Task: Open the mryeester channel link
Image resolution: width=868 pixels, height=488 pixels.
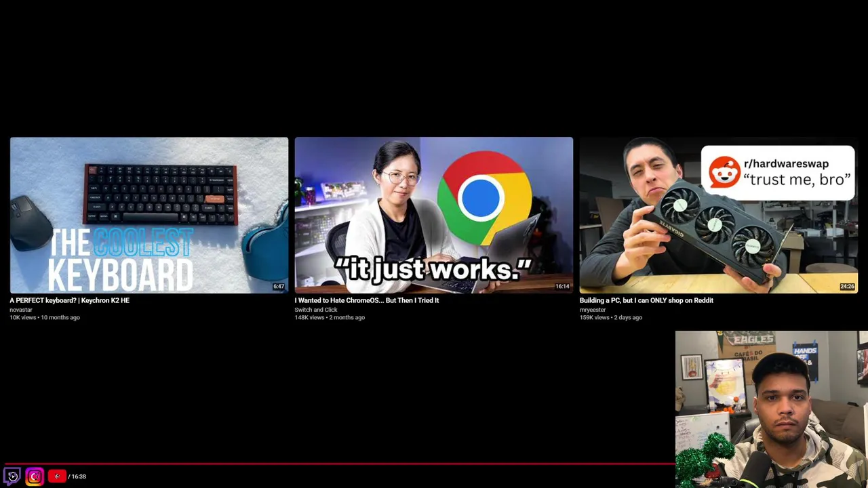Action: [x=593, y=310]
